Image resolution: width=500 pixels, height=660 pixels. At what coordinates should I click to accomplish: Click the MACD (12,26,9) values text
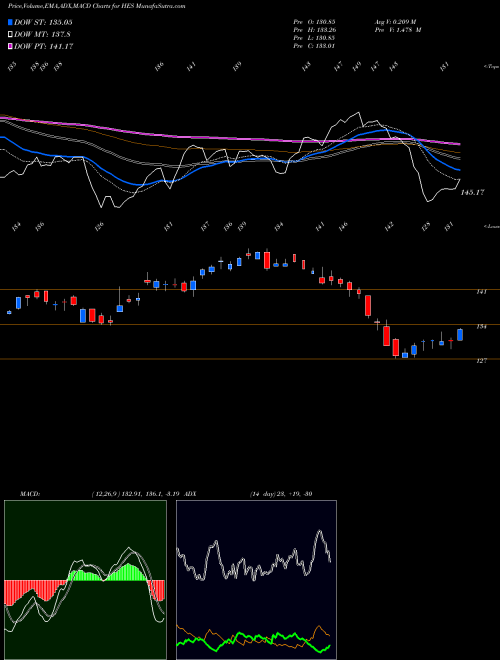click(136, 494)
